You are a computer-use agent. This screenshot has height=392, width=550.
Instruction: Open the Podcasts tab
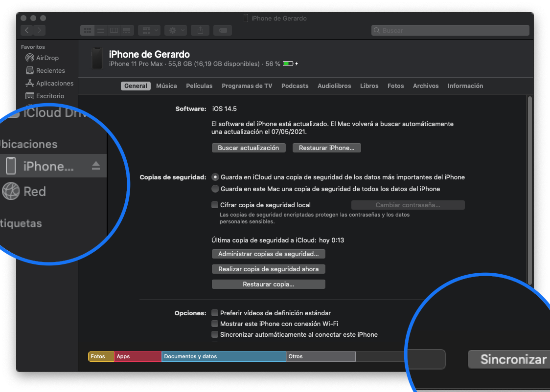tap(295, 86)
